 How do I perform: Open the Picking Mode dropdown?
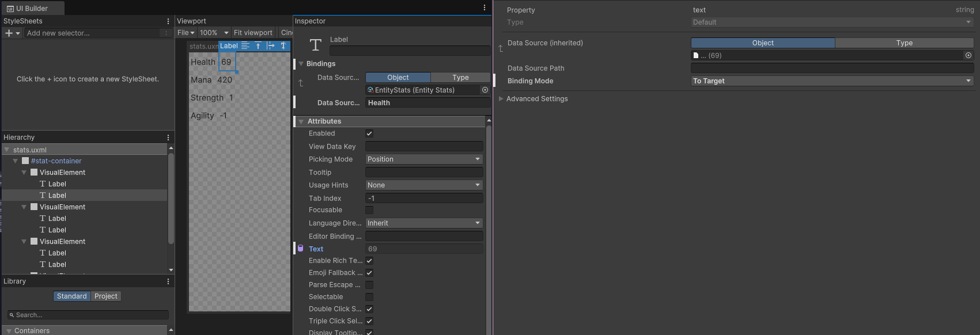pyautogui.click(x=424, y=159)
